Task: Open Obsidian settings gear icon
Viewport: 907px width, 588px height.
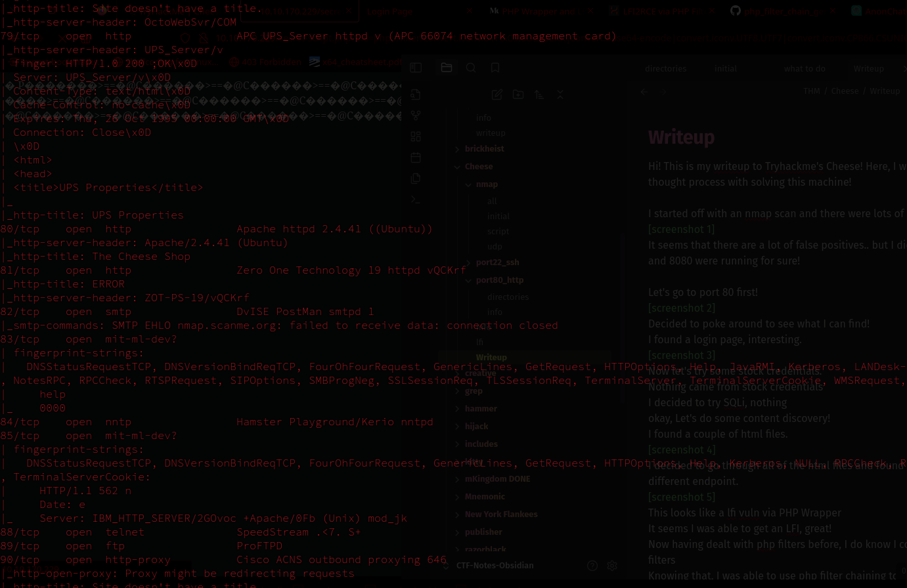Action: point(612,566)
